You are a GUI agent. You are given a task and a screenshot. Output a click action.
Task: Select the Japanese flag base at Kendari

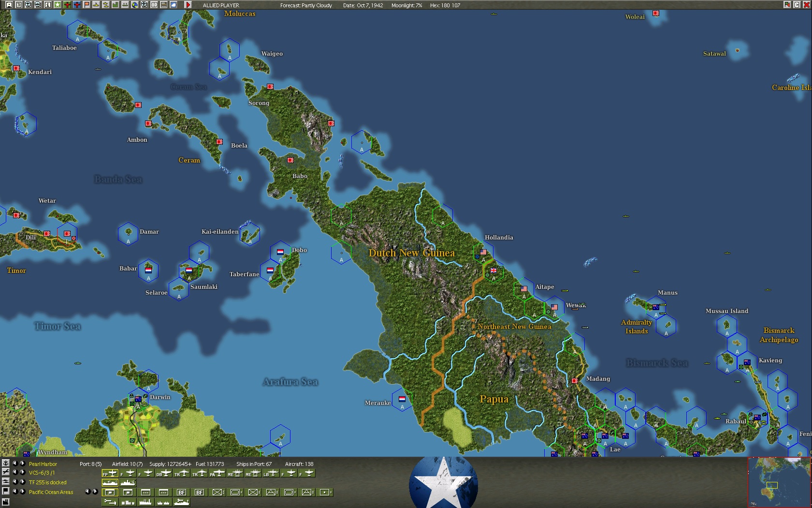tap(16, 68)
